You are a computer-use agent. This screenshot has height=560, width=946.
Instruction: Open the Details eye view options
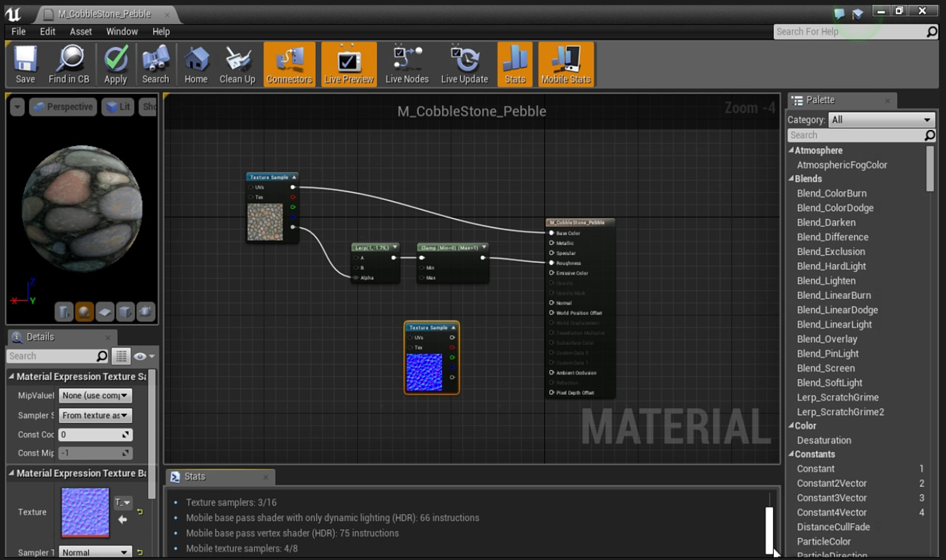(x=144, y=356)
